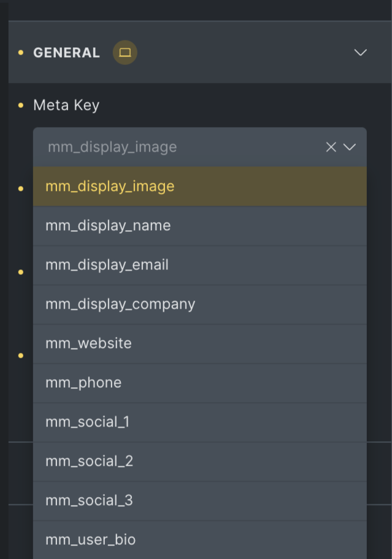Image resolution: width=392 pixels, height=559 pixels.
Task: Click yellow dot indicator beside GENERAL heading
Action: point(21,53)
